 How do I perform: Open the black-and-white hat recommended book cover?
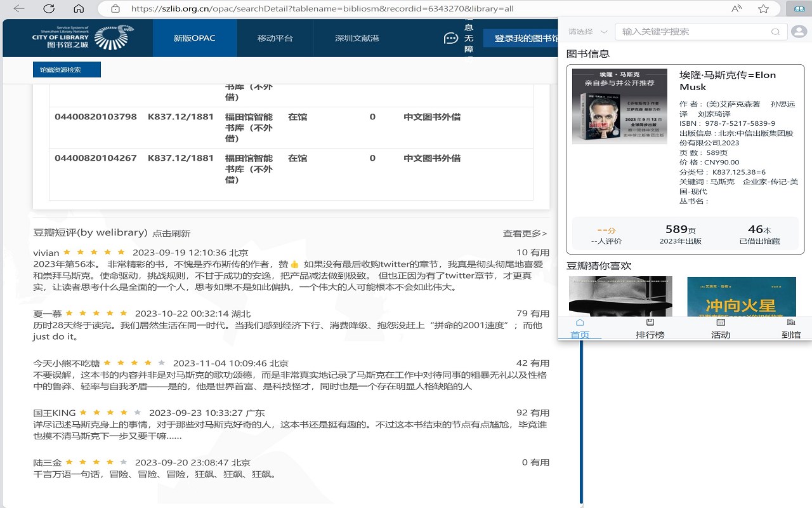pos(620,297)
